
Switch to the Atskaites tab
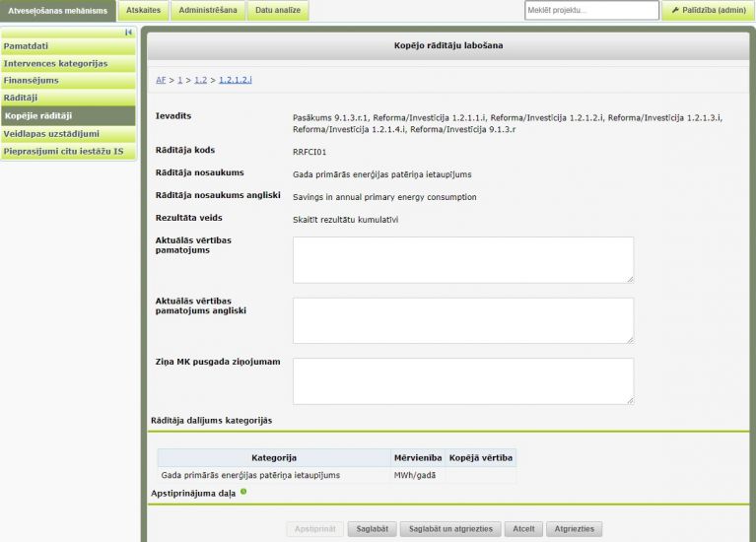point(143,11)
